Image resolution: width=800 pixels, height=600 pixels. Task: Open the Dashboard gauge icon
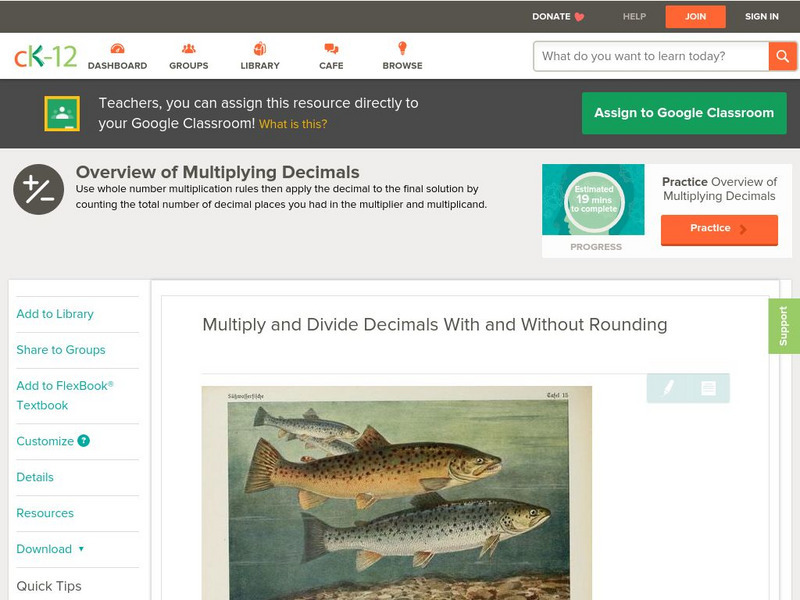pos(117,49)
